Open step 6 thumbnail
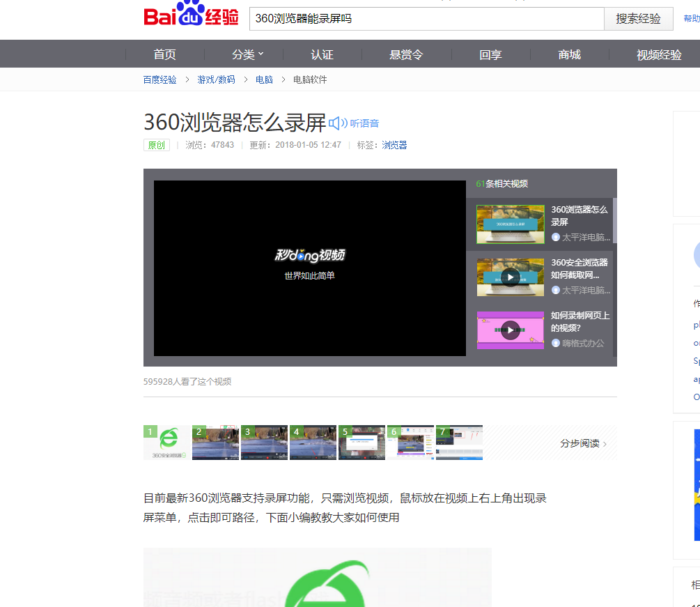Screen dimensions: 700x607 [x=410, y=443]
